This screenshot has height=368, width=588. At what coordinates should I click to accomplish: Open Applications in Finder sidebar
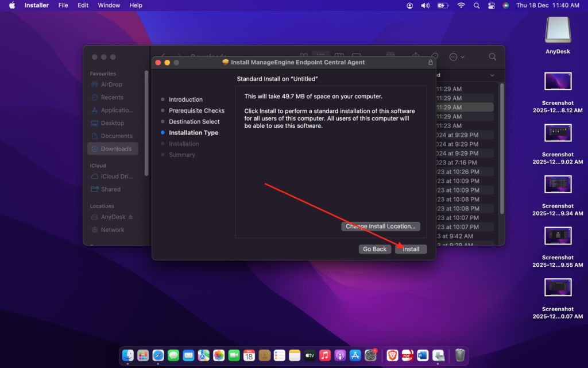113,110
